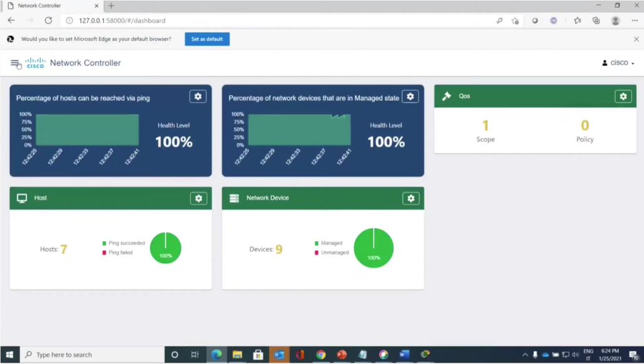Open the browser profile avatar
The image size is (644, 364).
point(615,21)
